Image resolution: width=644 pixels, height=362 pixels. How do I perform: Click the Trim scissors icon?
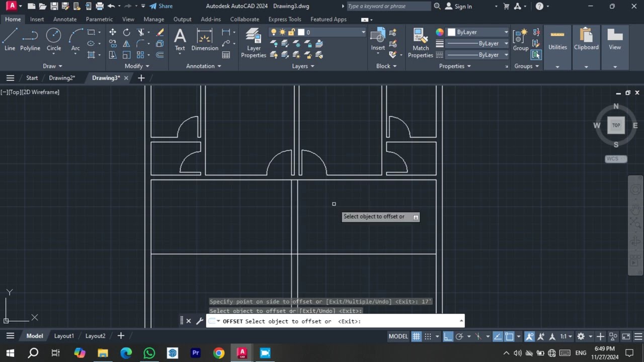click(141, 32)
